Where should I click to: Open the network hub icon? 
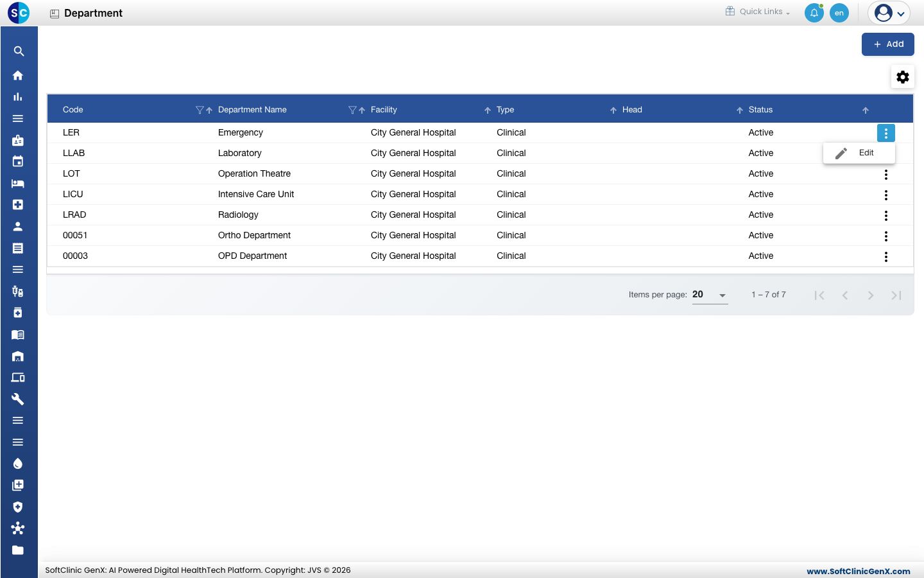coord(18,528)
